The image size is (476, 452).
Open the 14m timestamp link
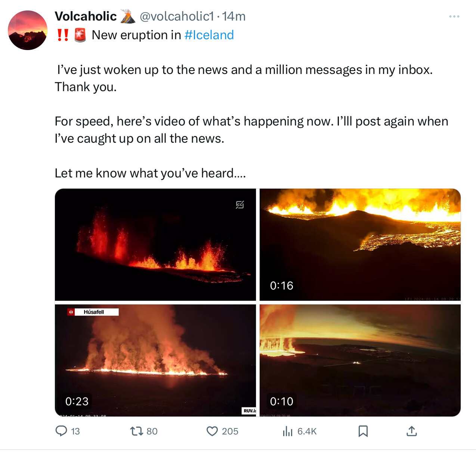pyautogui.click(x=234, y=16)
